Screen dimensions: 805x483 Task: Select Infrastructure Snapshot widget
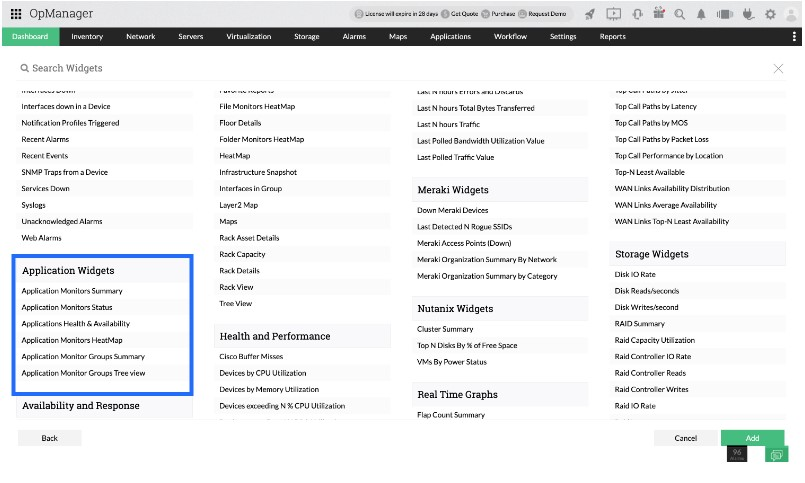(258, 172)
